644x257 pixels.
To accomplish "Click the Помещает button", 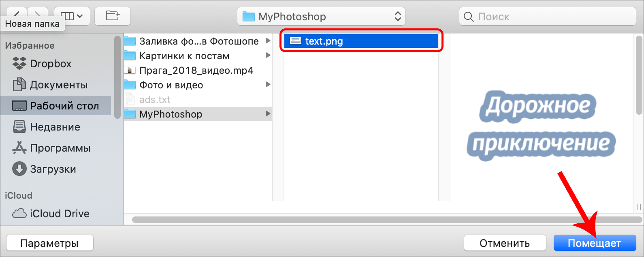I will click(x=594, y=243).
